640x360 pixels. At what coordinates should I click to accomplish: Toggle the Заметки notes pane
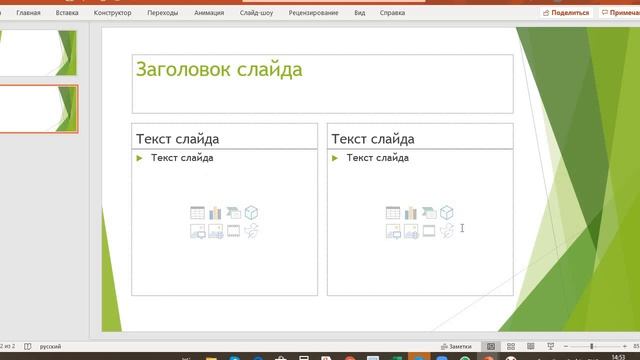[456, 347]
